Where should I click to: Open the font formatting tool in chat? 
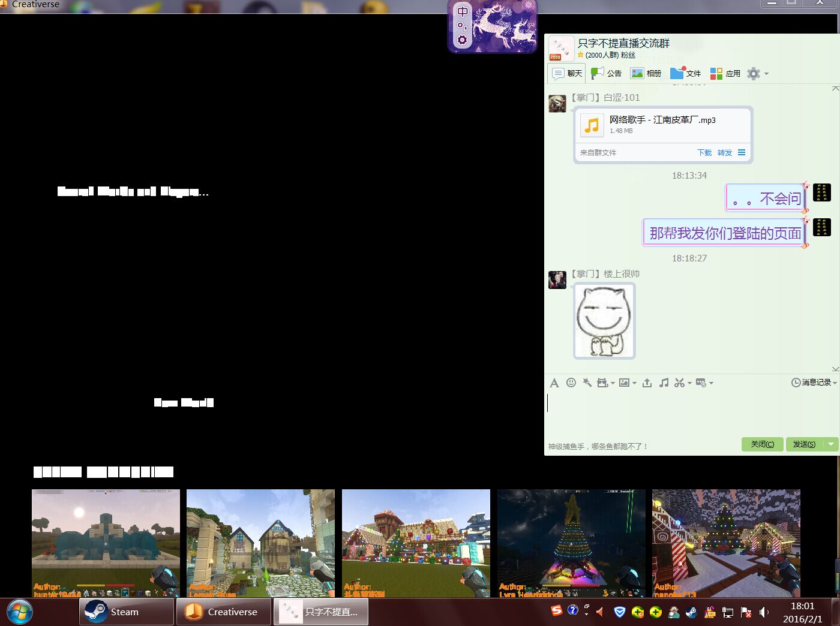pos(554,383)
